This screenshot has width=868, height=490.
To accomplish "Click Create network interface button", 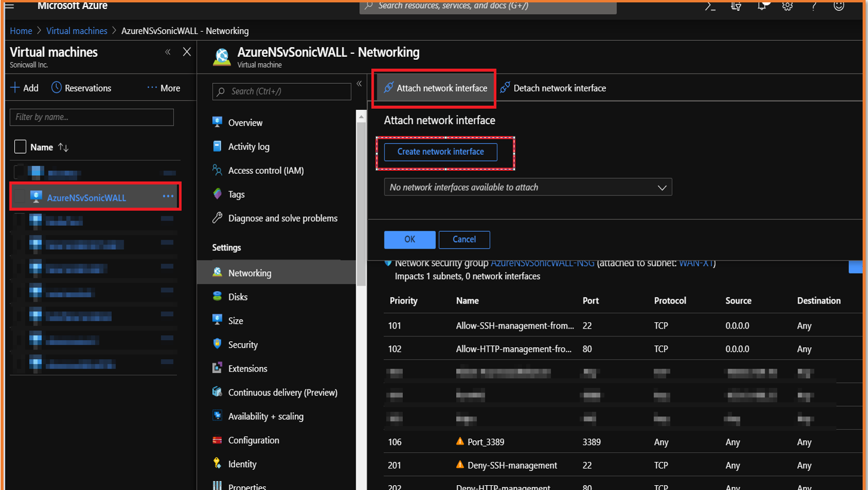I will pyautogui.click(x=441, y=152).
